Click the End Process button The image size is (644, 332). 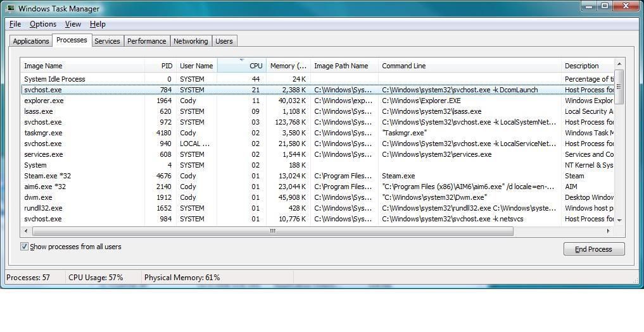point(594,249)
